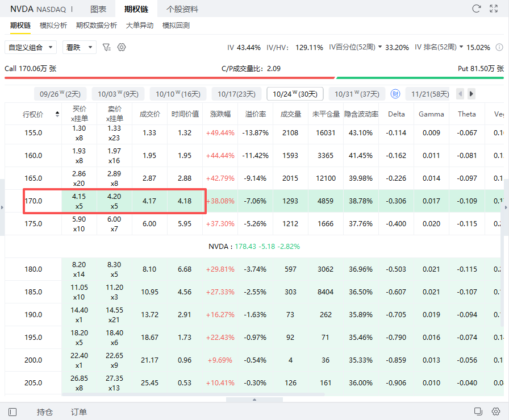
Task: Open the 个股资料 tab
Action: pyautogui.click(x=182, y=9)
